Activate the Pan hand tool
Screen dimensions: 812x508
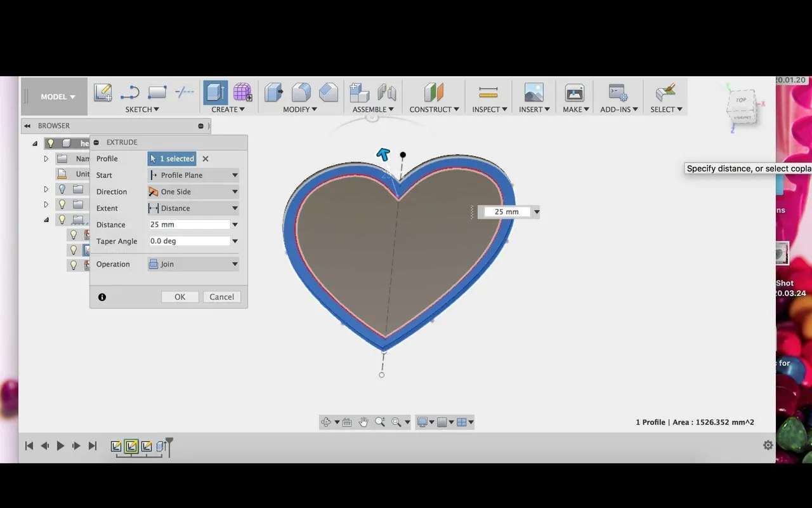point(363,422)
